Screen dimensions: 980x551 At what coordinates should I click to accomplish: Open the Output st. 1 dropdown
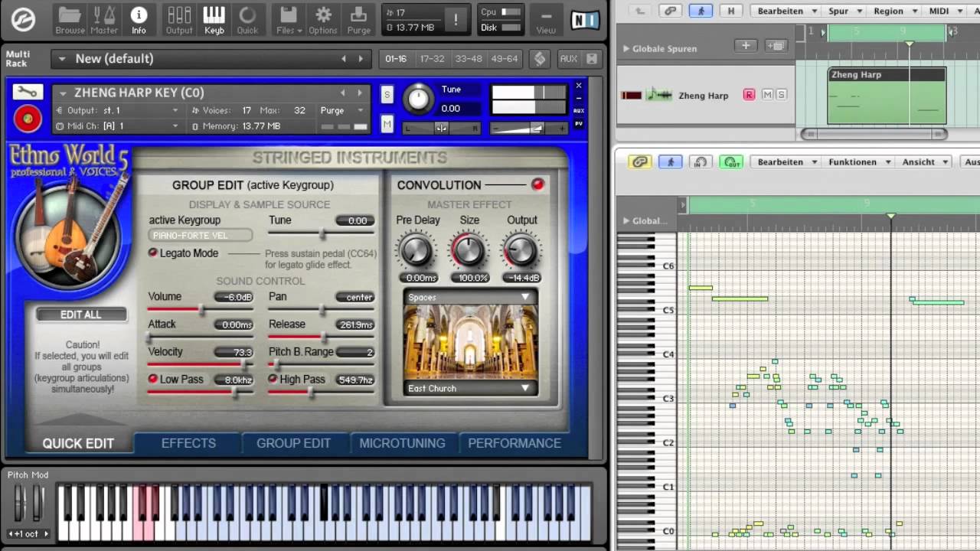pyautogui.click(x=119, y=110)
